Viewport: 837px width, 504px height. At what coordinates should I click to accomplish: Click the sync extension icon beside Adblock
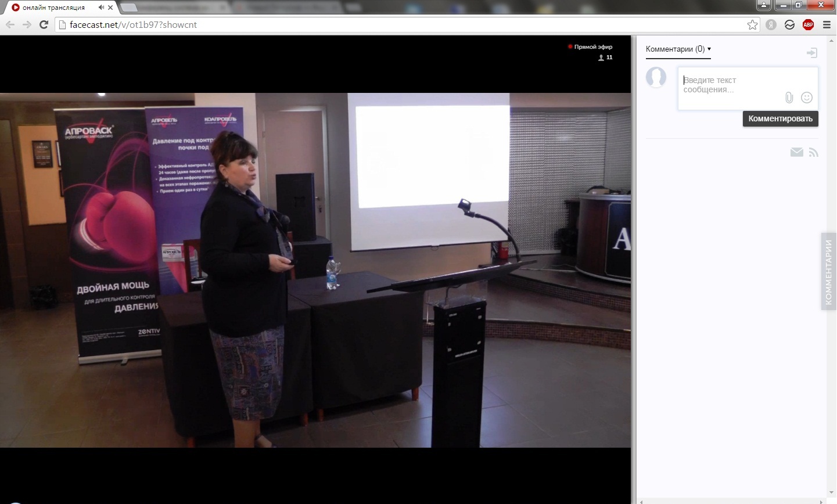coord(789,25)
